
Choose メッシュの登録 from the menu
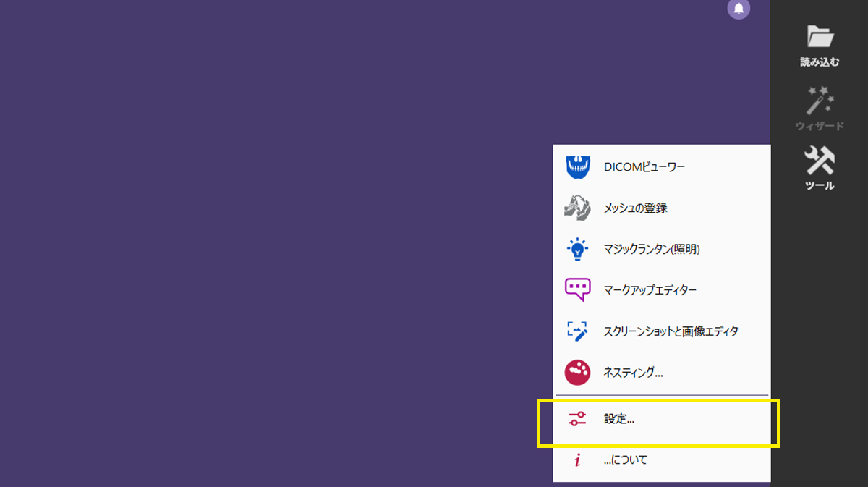coord(661,208)
